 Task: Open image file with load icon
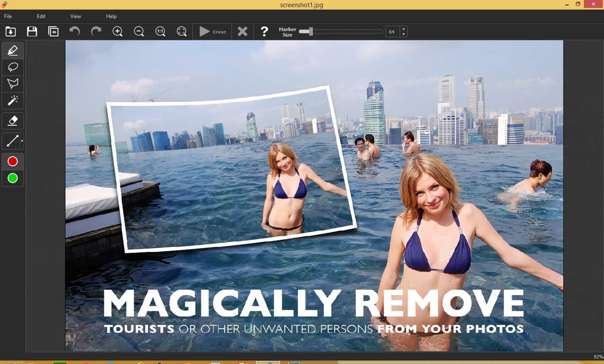click(x=10, y=32)
